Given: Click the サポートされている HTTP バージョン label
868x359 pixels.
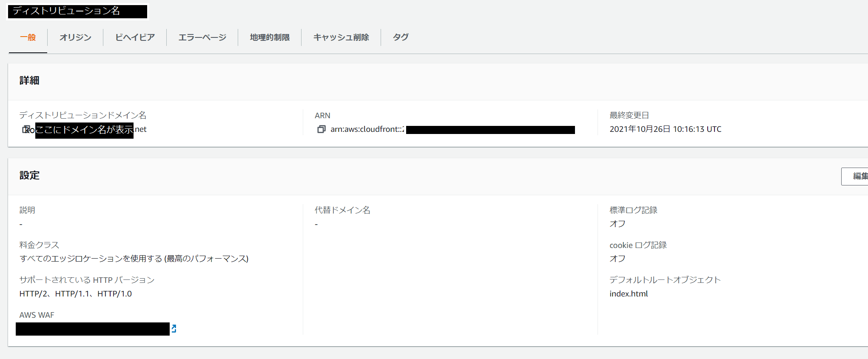Looking at the screenshot, I should (87, 280).
